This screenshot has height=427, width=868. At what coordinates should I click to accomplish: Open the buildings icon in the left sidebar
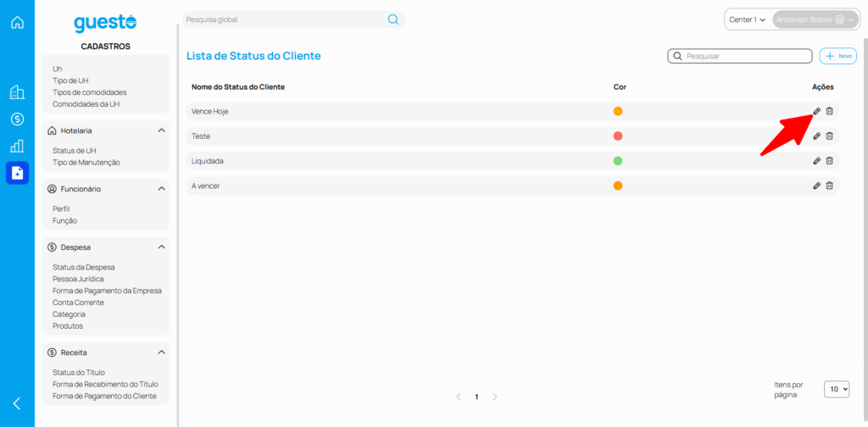[x=17, y=92]
